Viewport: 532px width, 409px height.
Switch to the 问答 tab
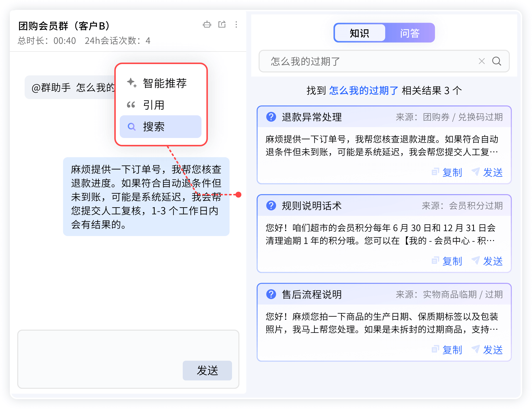pos(410,33)
